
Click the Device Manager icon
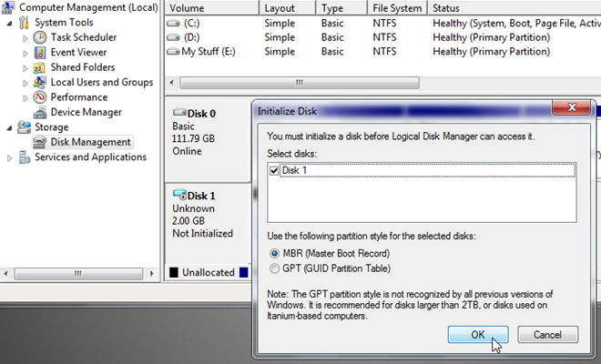tap(40, 112)
